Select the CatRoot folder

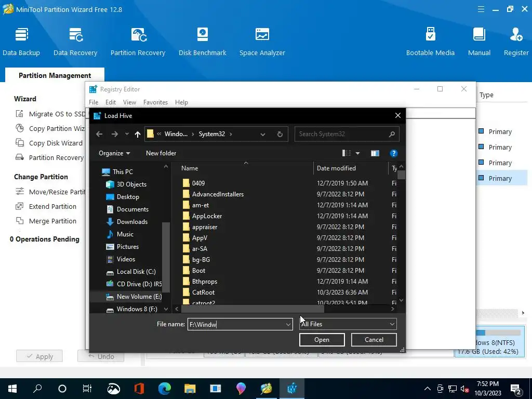click(x=199, y=292)
